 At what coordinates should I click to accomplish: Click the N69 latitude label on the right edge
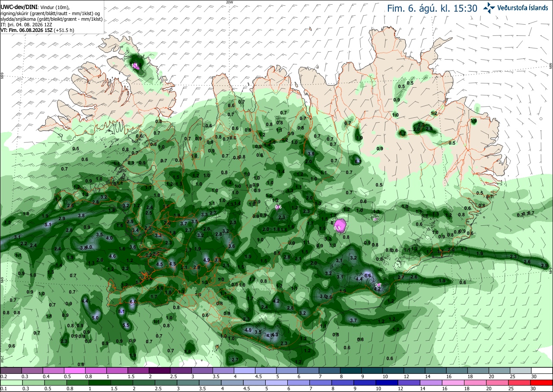tap(551, 66)
